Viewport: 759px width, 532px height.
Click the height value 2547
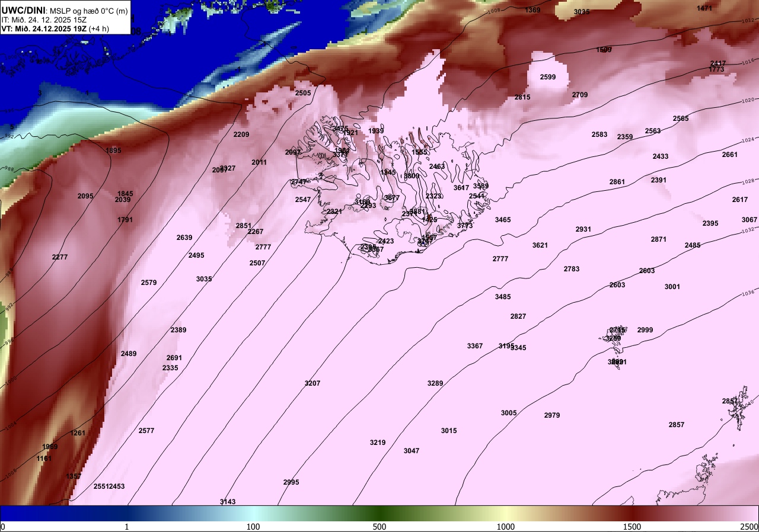(x=303, y=200)
